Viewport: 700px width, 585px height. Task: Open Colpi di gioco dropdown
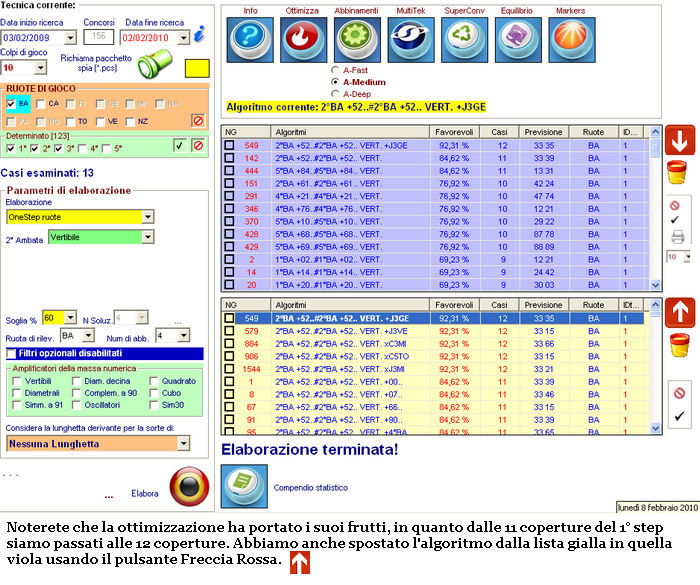point(41,68)
